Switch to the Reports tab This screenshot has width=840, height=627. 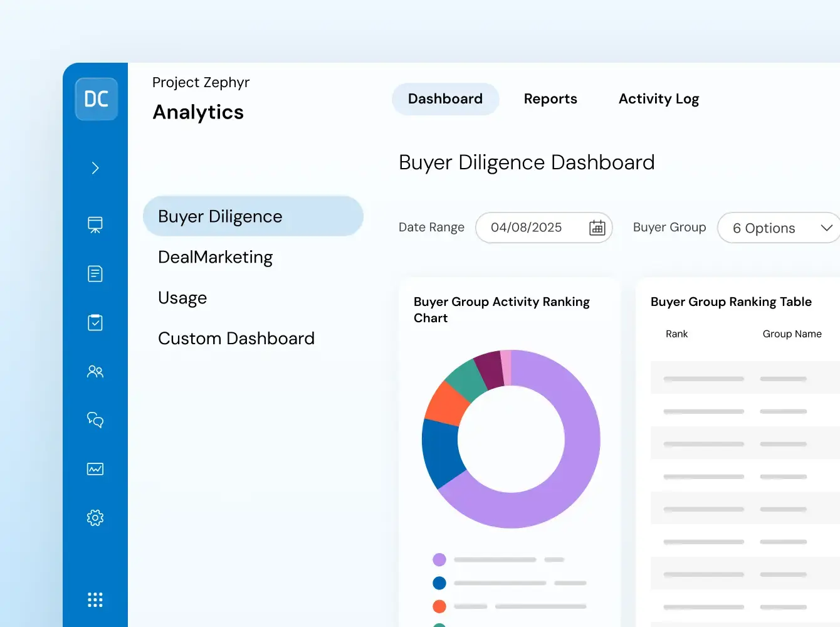point(550,98)
